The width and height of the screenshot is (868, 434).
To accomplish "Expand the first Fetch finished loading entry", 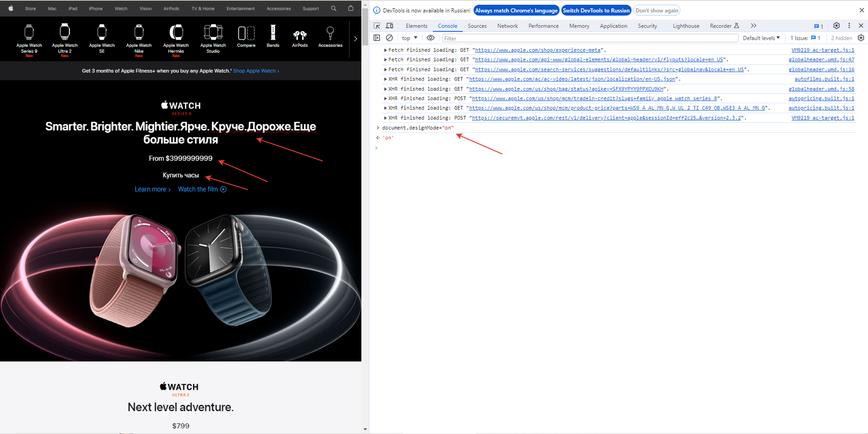I will tap(385, 50).
